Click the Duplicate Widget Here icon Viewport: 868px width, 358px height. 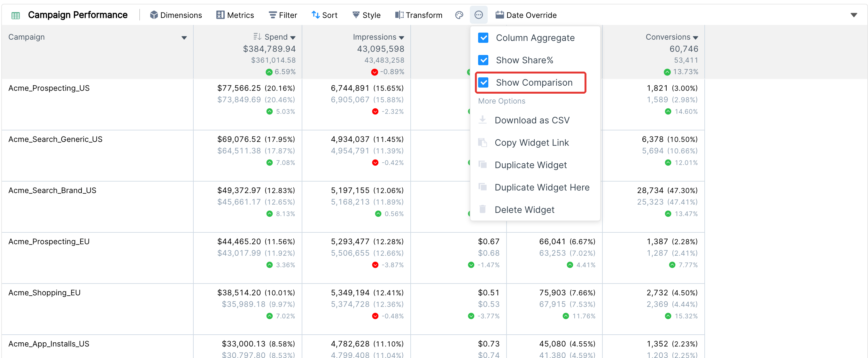click(483, 187)
